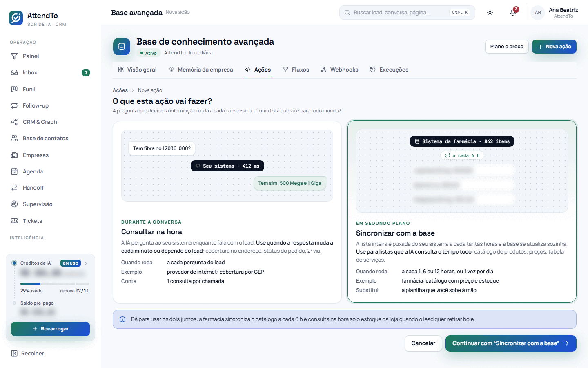The width and height of the screenshot is (588, 368).
Task: Open the Empresas section
Action: coord(50,155)
